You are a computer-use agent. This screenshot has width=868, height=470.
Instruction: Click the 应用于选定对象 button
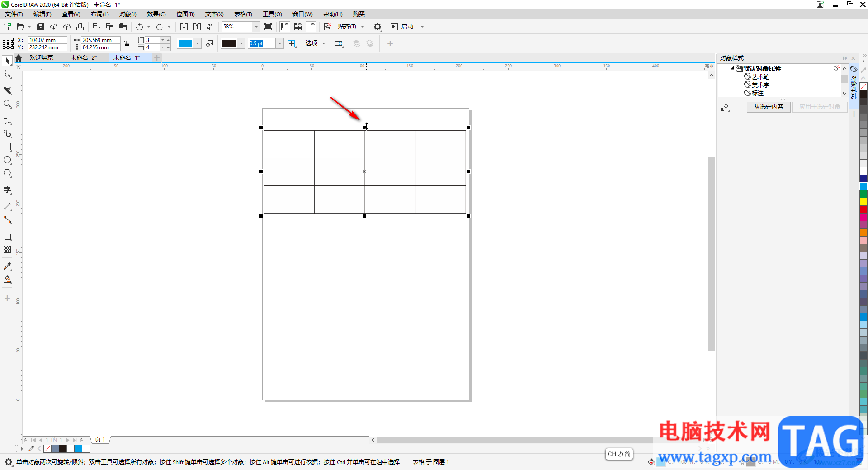click(819, 107)
